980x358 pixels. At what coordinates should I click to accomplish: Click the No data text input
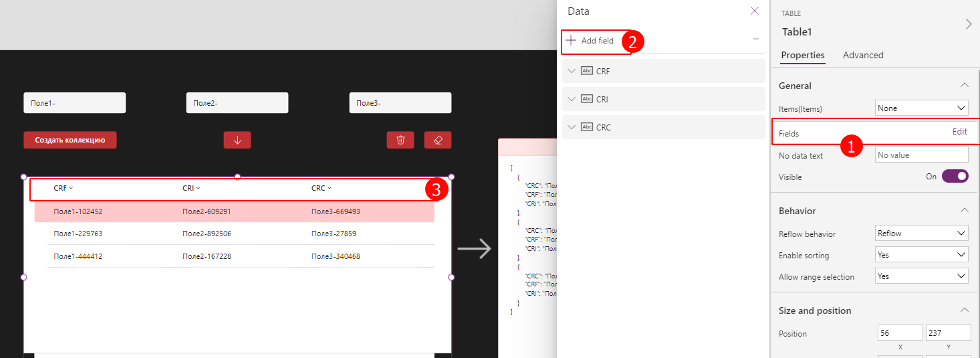[921, 155]
